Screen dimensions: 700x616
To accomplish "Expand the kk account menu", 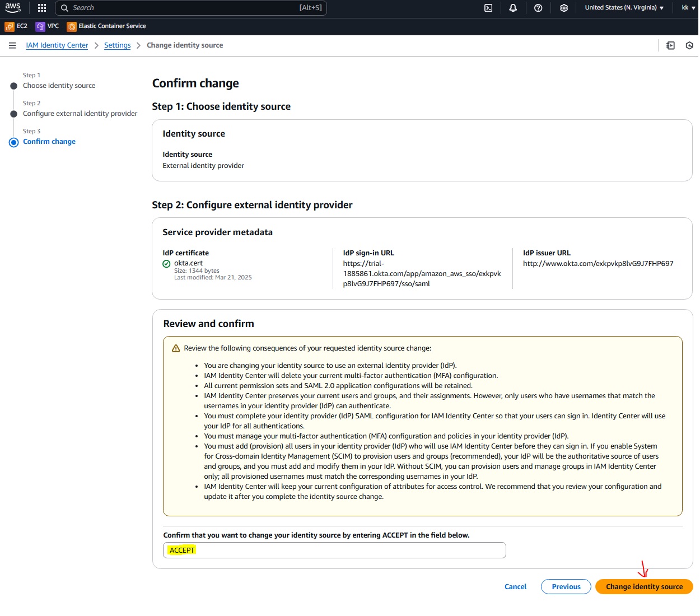I will (x=688, y=8).
